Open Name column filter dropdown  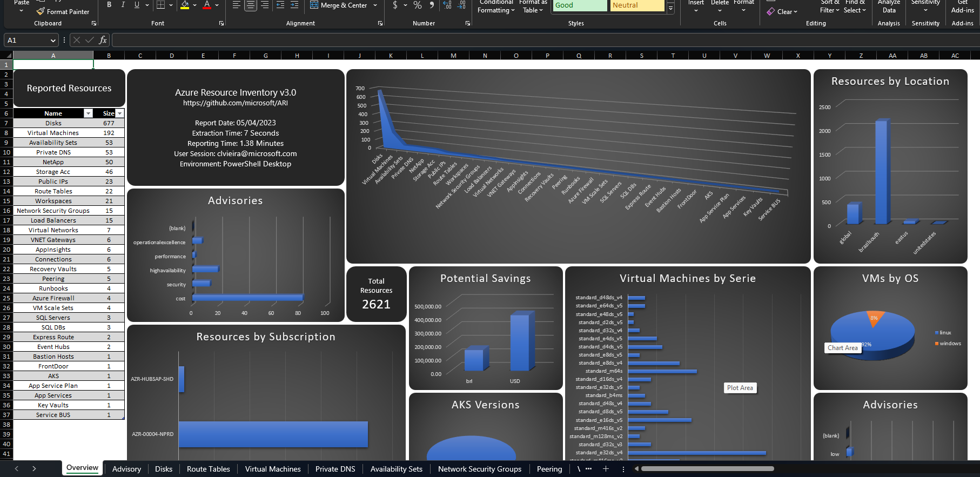(x=88, y=113)
